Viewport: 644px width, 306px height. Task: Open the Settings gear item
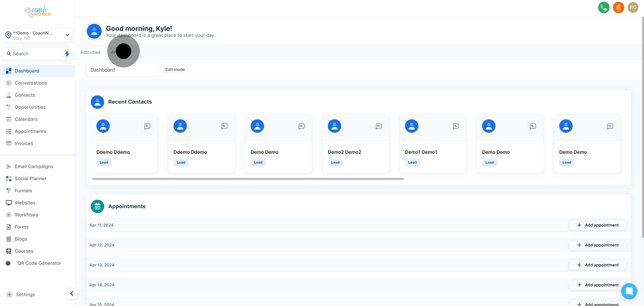tap(25, 294)
